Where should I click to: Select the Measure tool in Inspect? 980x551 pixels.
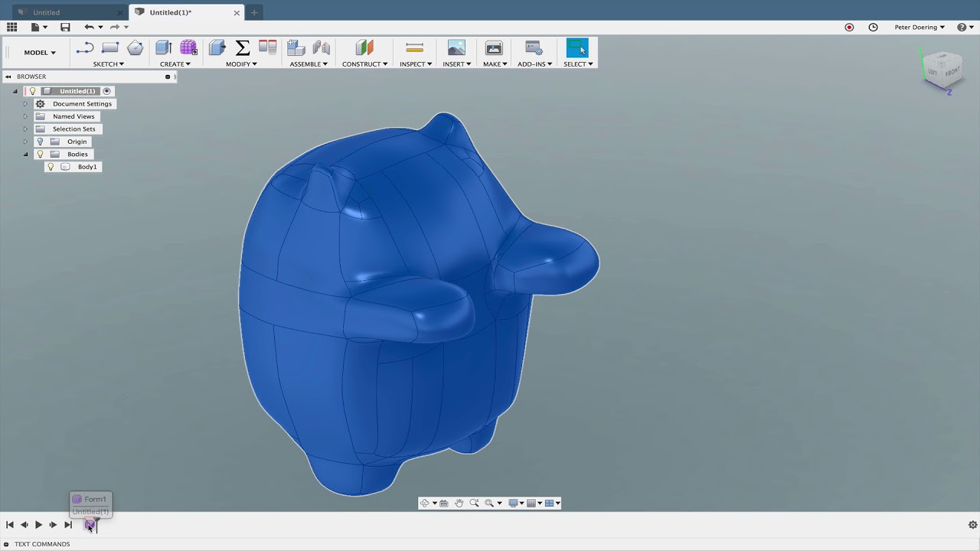click(415, 47)
